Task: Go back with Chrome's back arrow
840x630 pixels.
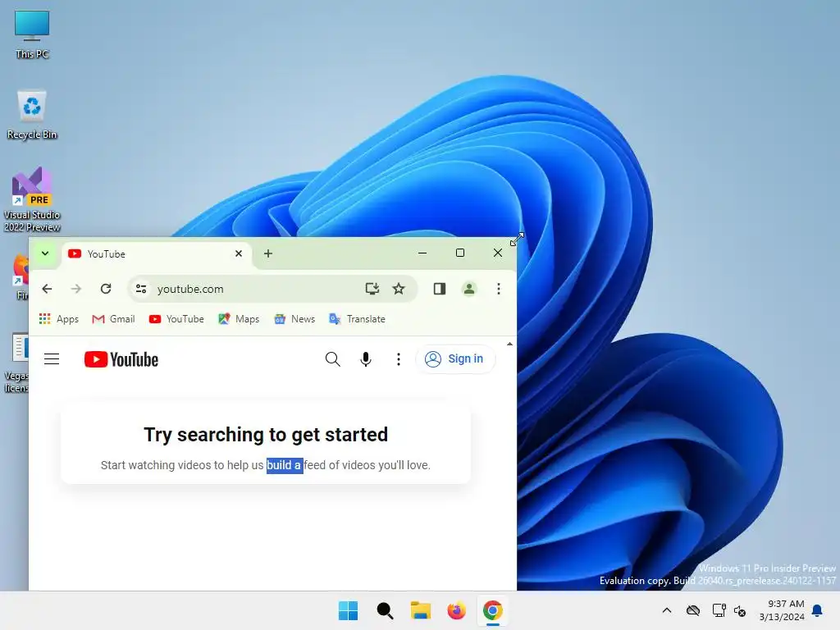Action: (47, 289)
